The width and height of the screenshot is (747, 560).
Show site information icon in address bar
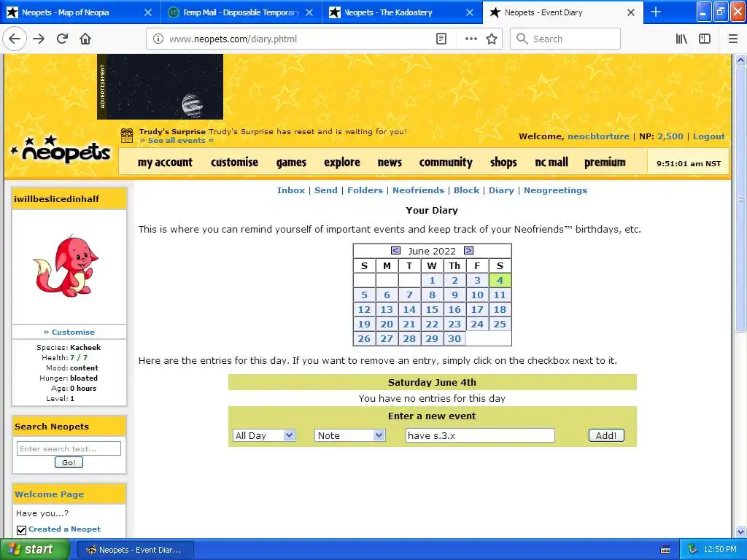coord(158,39)
